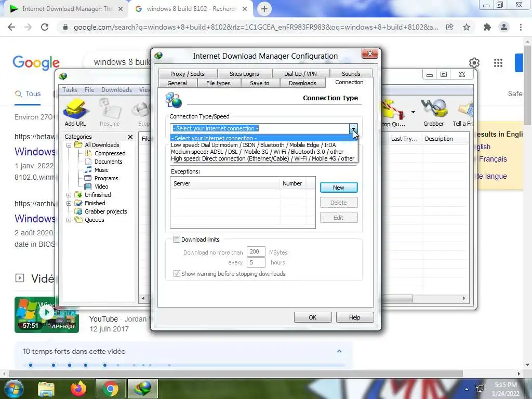Open Google settings gear icon
Screen dimensions: 532x399
point(474,63)
